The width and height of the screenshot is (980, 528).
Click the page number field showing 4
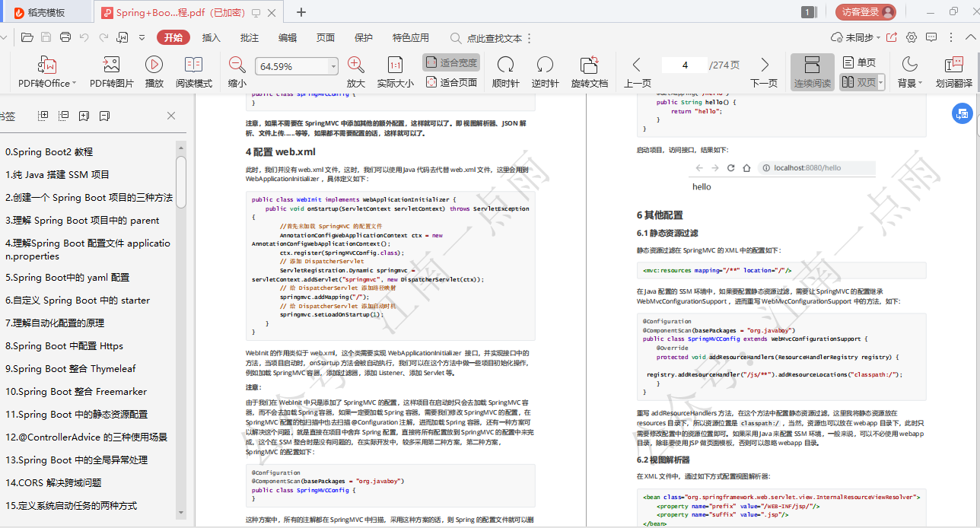(x=685, y=65)
